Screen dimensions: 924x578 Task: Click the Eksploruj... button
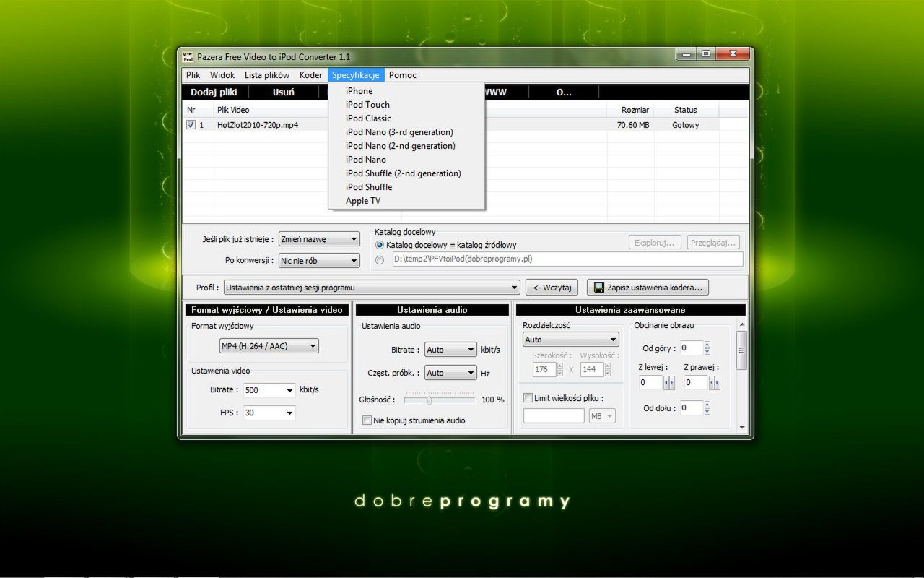coord(655,243)
